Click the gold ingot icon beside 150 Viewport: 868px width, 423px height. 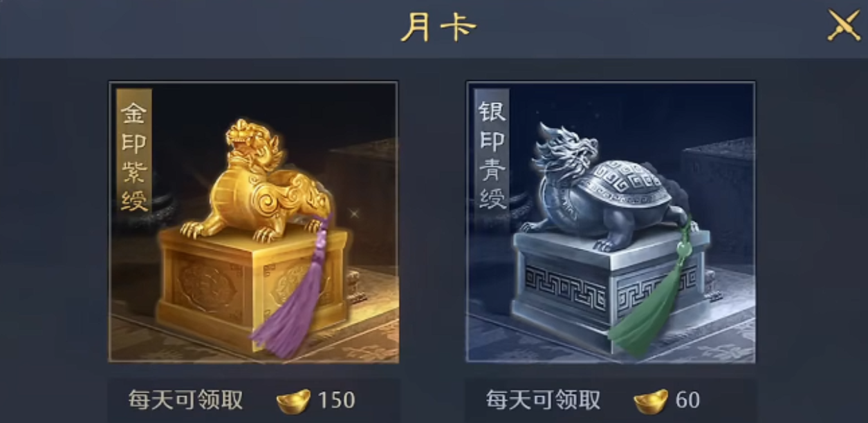tap(293, 401)
